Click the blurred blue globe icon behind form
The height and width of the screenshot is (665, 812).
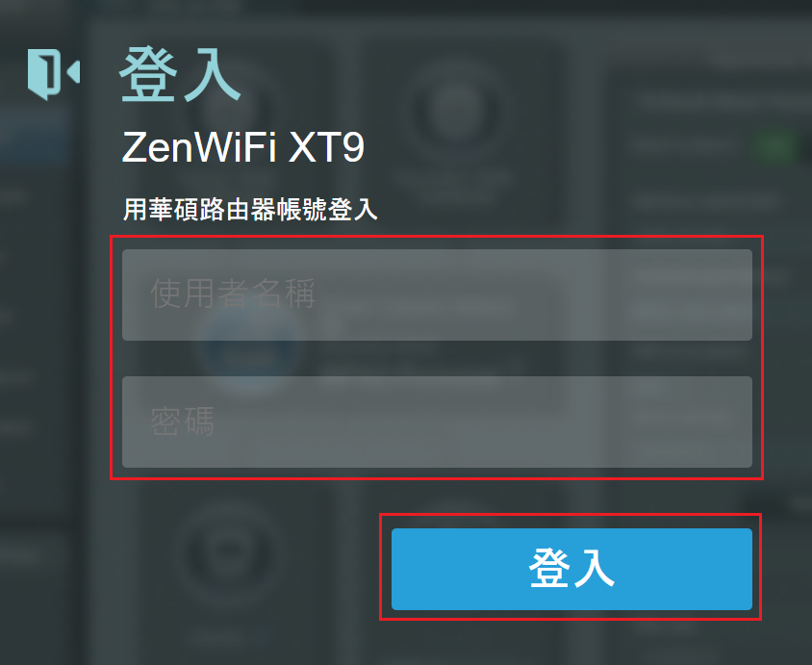(x=251, y=347)
